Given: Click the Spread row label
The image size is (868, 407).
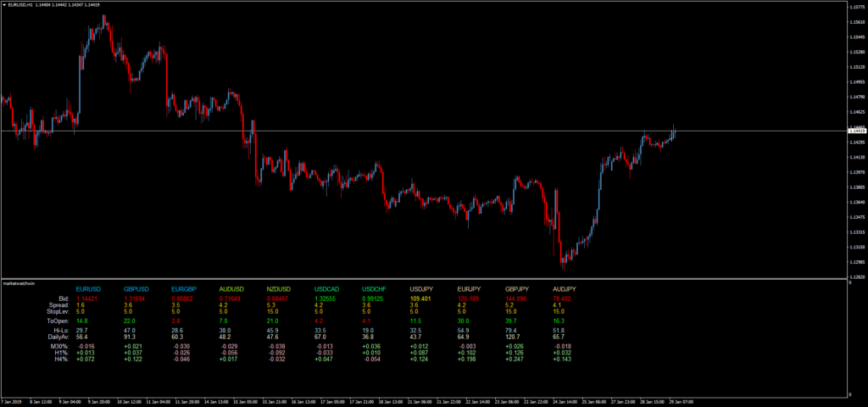Looking at the screenshot, I should pos(58,304).
